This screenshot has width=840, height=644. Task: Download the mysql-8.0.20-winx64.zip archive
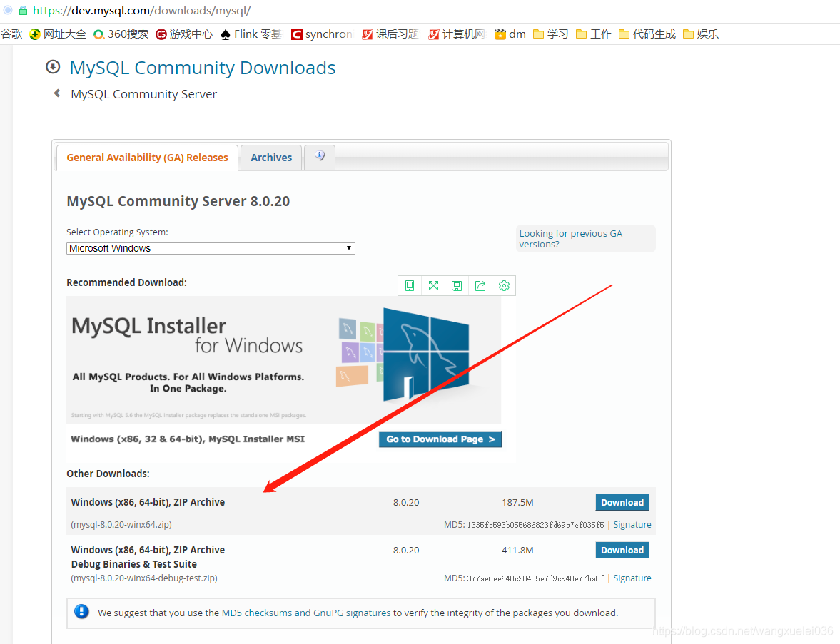point(622,502)
